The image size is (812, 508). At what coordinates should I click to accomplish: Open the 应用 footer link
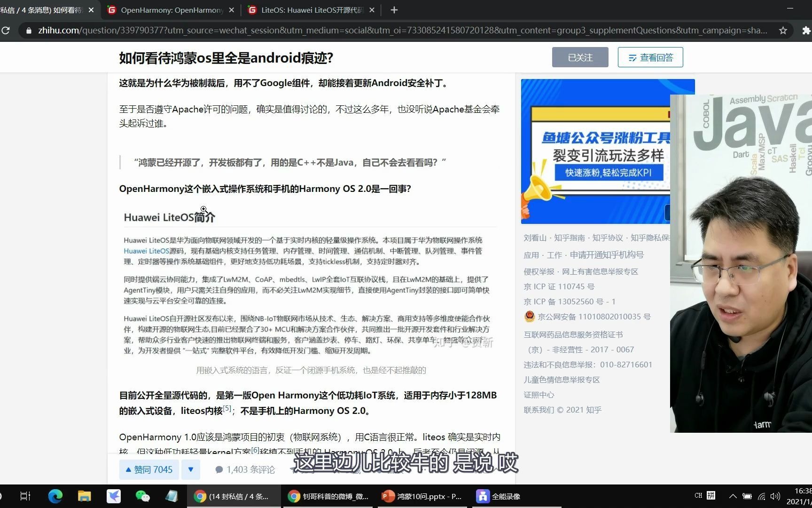tap(531, 255)
